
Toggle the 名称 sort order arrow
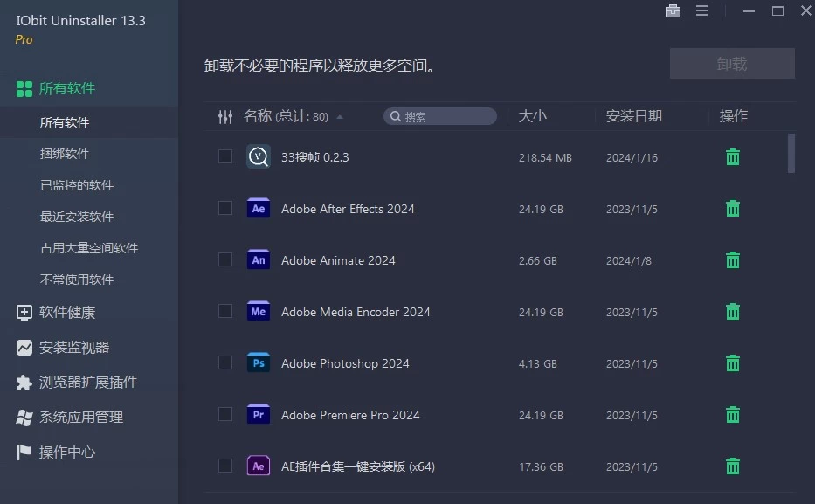pyautogui.click(x=340, y=114)
